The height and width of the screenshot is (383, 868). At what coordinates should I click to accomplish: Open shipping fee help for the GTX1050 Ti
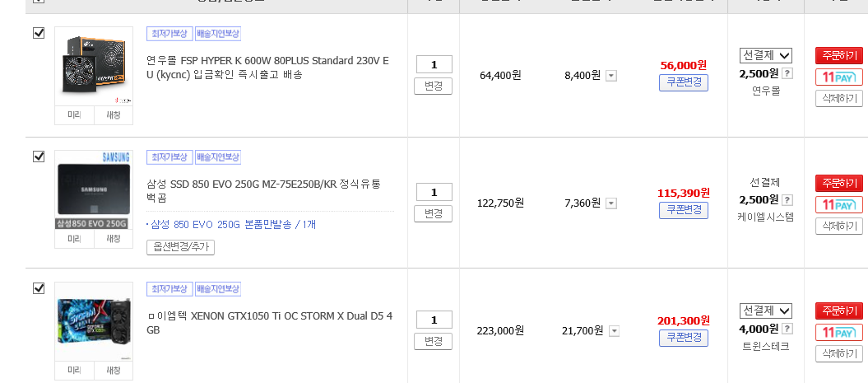pyautogui.click(x=787, y=329)
